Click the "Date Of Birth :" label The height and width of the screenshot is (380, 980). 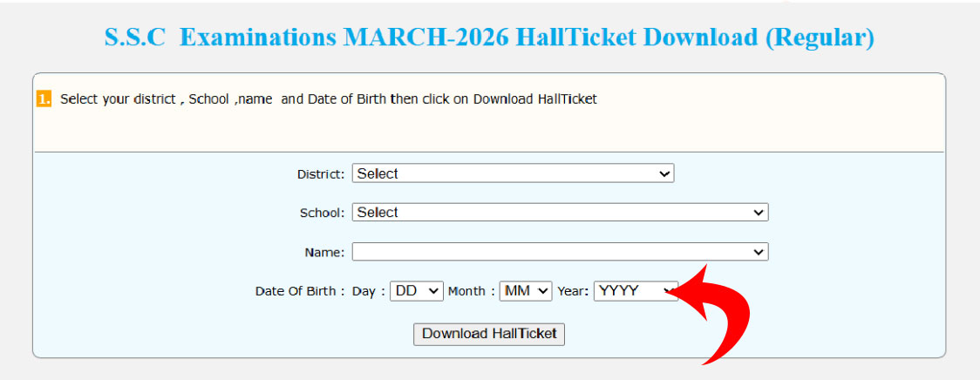point(300,292)
